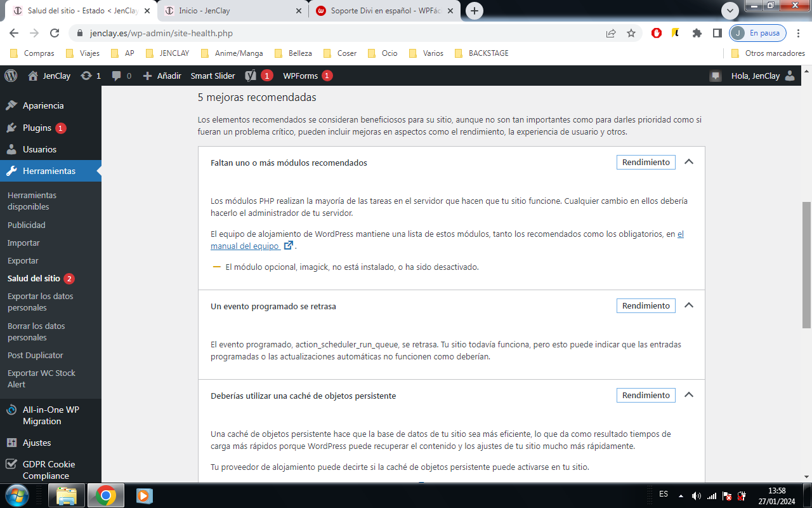Switch to Soporte Divi en español tab
Viewport: 812px width, 508px height.
[385, 11]
